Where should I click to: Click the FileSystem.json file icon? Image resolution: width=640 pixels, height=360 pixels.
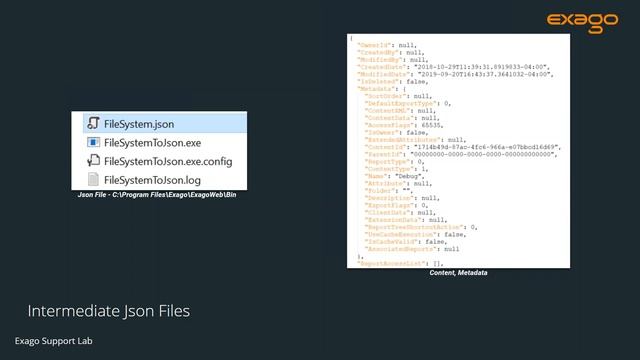pyautogui.click(x=93, y=123)
